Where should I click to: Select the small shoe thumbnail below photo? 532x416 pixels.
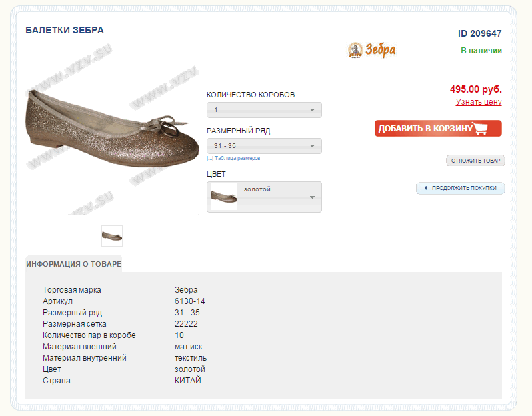112,235
